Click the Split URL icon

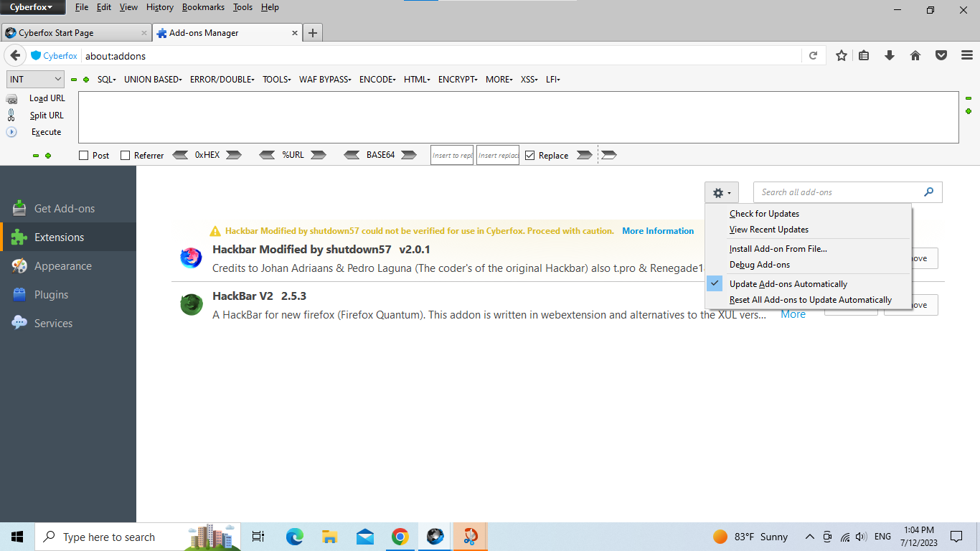pos(11,115)
